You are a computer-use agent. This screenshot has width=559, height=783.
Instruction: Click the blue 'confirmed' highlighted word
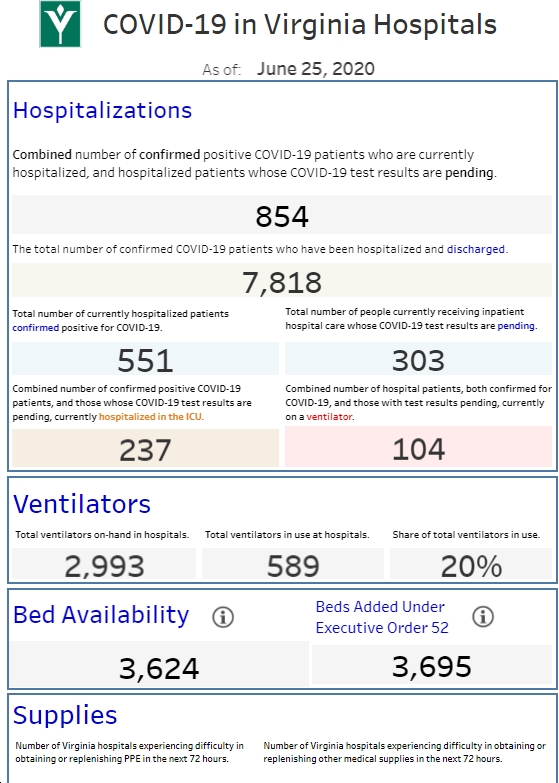35,328
